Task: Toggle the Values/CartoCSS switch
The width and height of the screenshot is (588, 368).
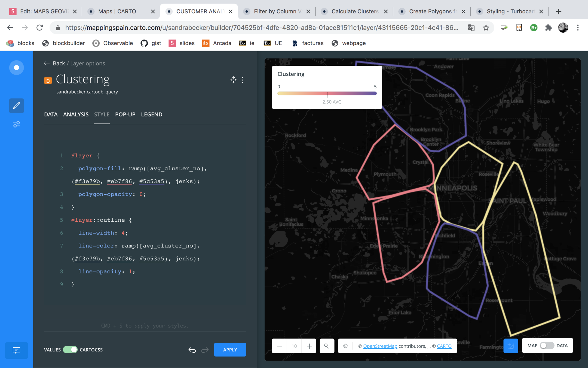Action: click(x=70, y=350)
